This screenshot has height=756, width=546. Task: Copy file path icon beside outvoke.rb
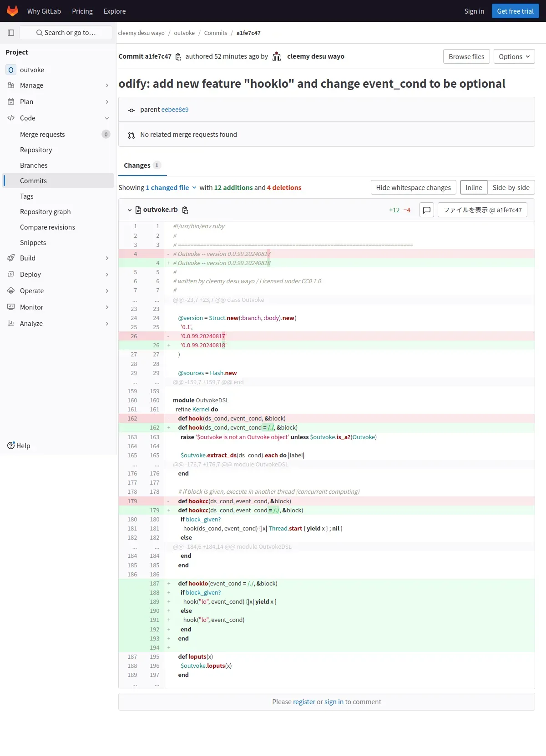185,210
